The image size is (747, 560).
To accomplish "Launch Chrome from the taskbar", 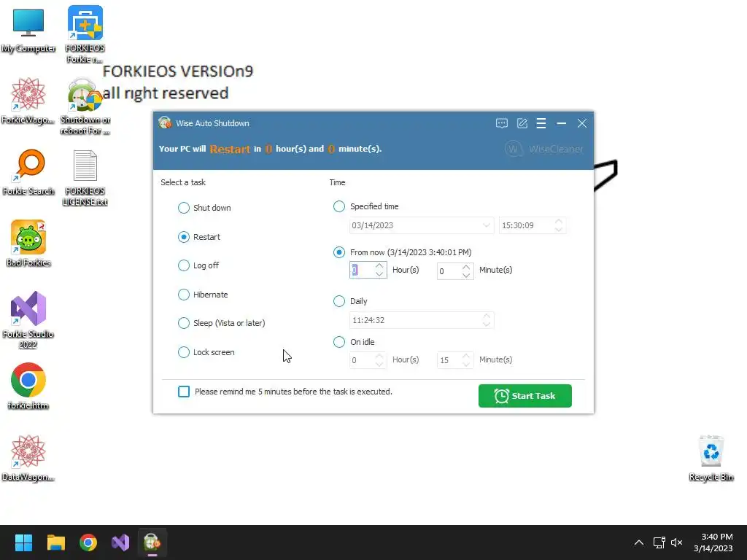I will tap(88, 542).
